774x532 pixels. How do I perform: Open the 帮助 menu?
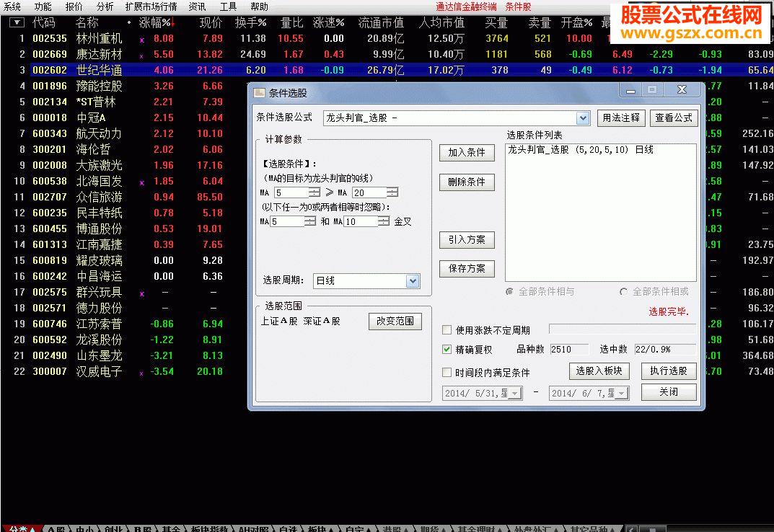point(259,6)
